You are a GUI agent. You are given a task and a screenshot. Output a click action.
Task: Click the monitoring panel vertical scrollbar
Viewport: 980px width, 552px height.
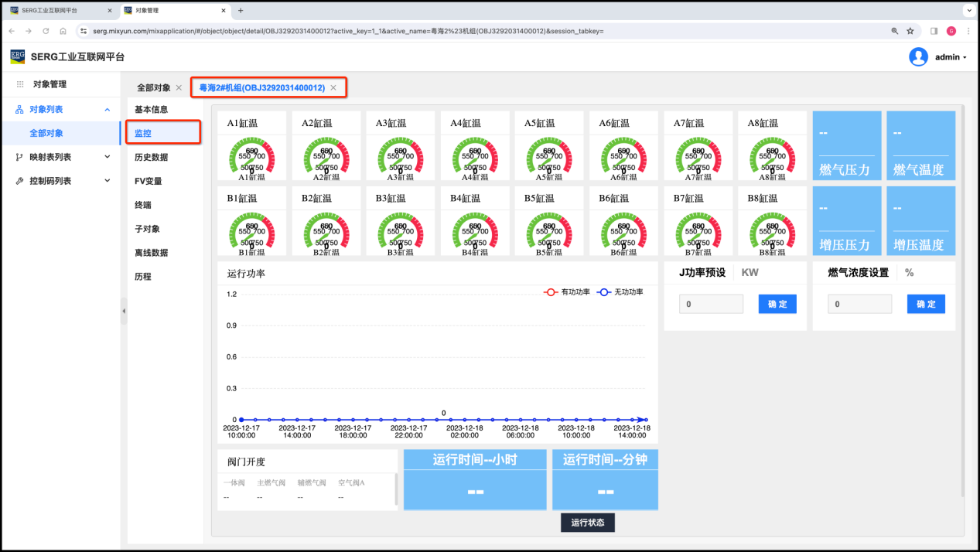tap(962, 309)
